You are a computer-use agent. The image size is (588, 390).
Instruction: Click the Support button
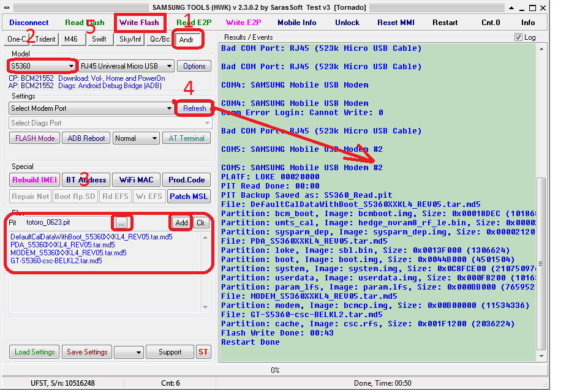click(x=170, y=352)
